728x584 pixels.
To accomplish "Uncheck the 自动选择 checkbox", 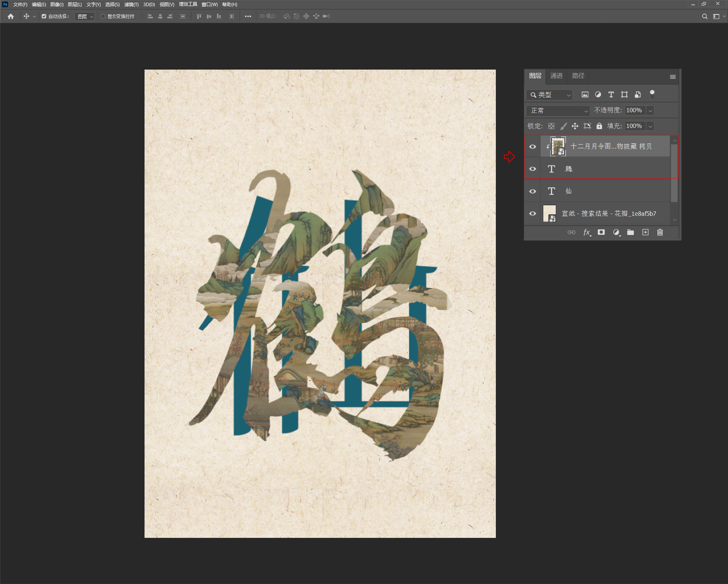I will point(44,16).
